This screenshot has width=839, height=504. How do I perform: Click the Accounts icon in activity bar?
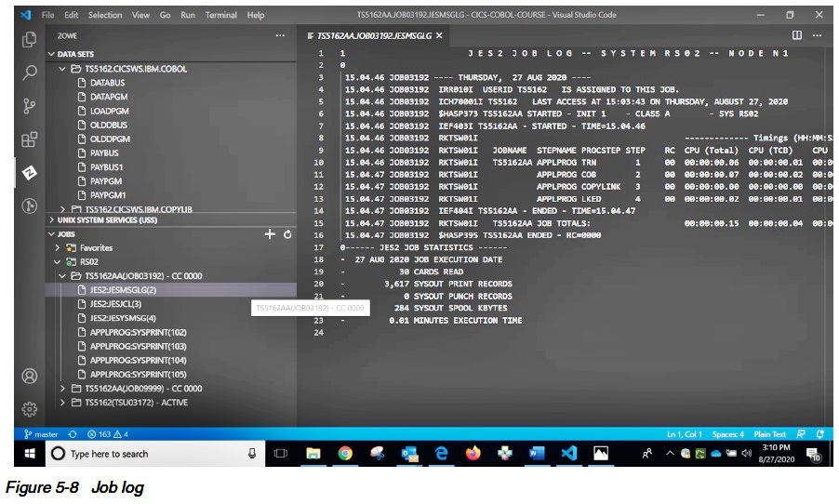coord(29,376)
